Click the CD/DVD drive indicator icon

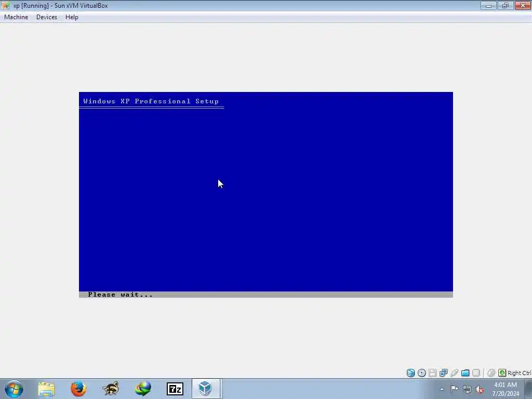point(421,373)
